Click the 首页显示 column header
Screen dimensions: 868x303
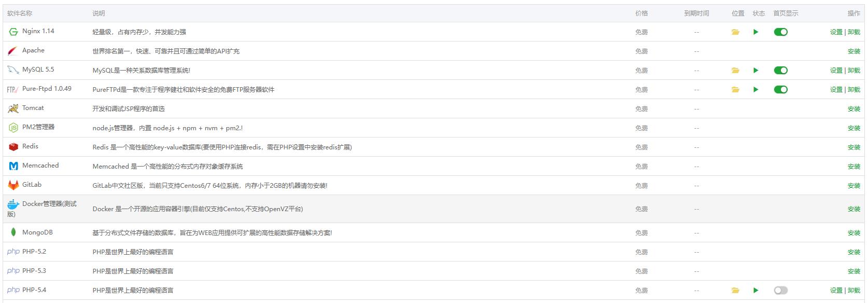click(x=786, y=13)
